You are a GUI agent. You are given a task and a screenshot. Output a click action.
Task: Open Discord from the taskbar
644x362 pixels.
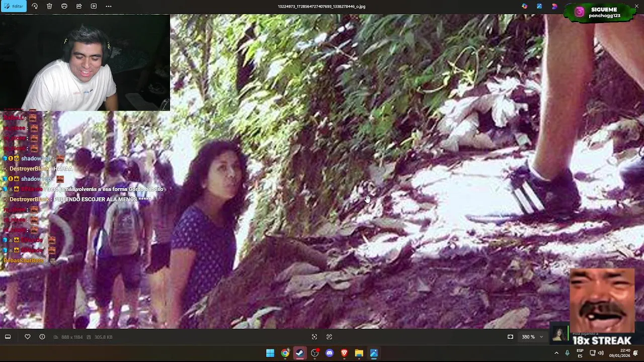tap(330, 353)
